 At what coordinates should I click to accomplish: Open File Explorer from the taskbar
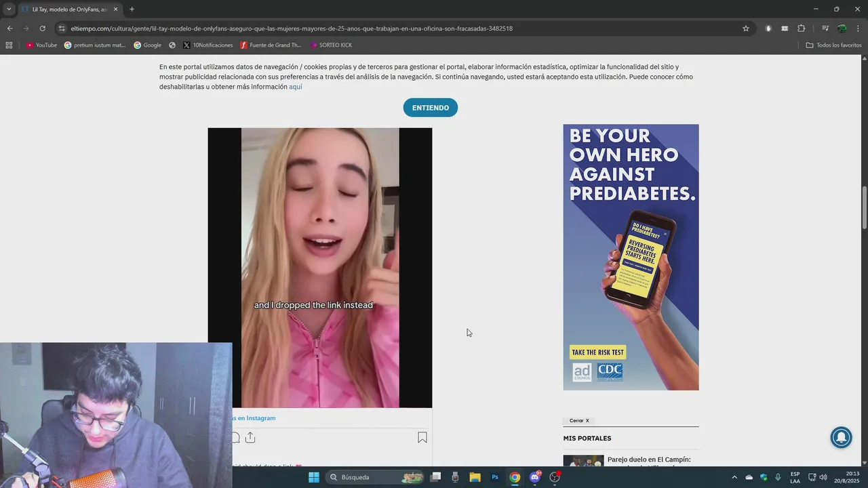(x=475, y=477)
